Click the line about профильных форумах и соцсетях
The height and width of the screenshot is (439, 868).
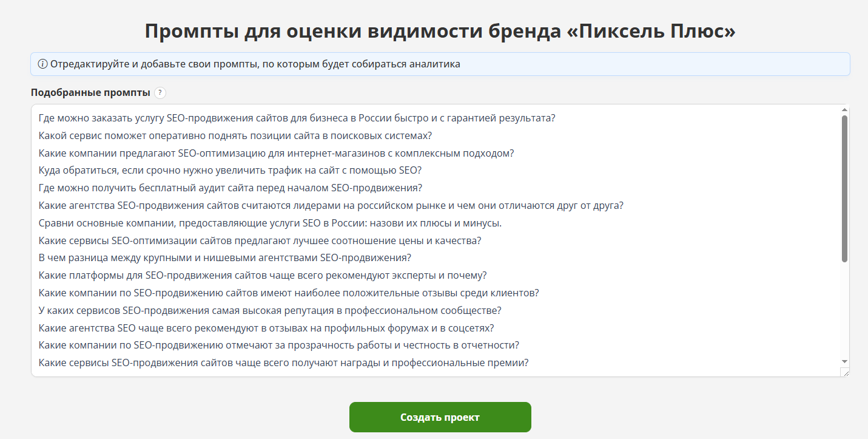tap(266, 328)
